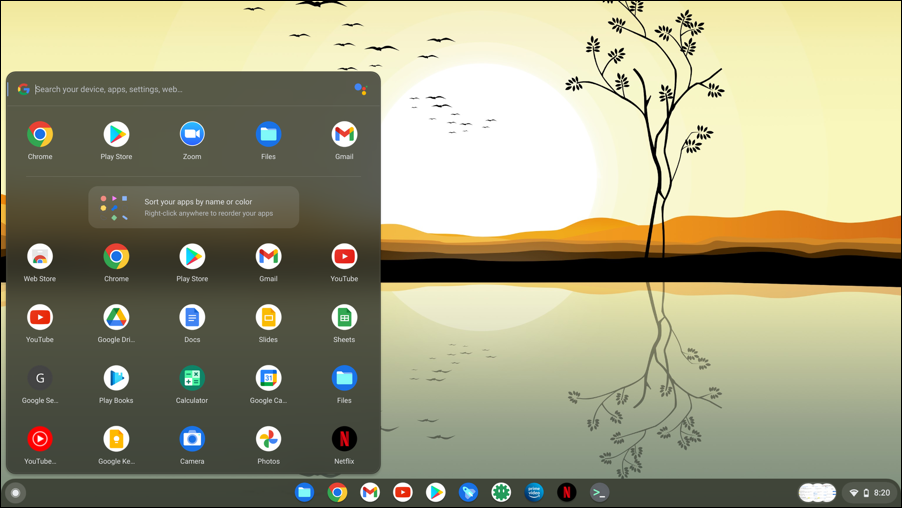Open Files from the recent apps row
Image resolution: width=902 pixels, height=508 pixels.
tap(268, 135)
